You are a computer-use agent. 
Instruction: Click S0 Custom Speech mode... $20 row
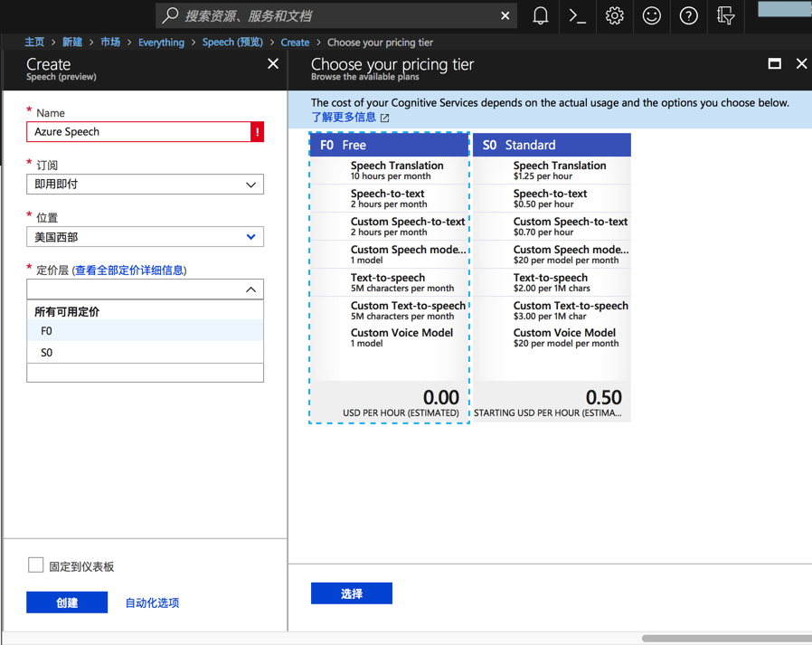click(x=552, y=254)
